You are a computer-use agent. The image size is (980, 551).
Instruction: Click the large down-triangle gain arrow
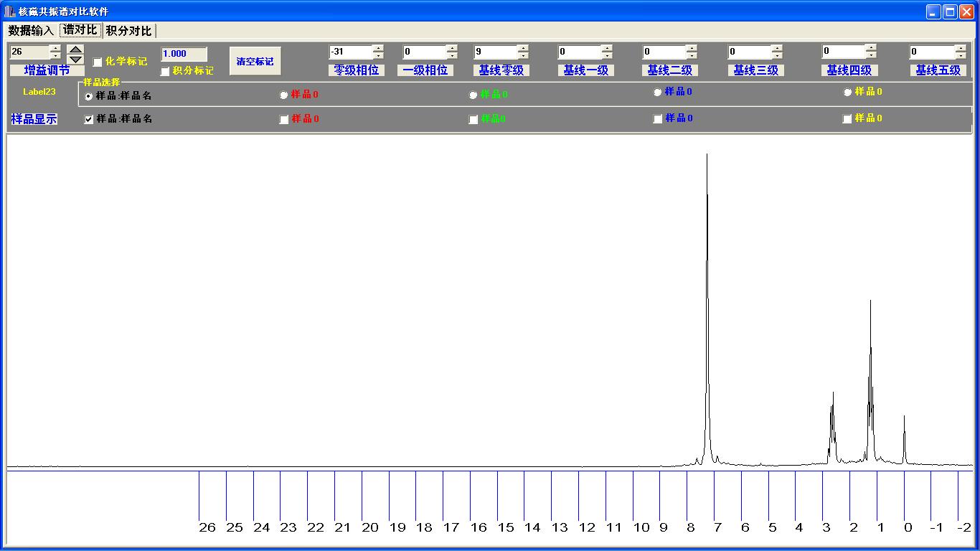[75, 59]
